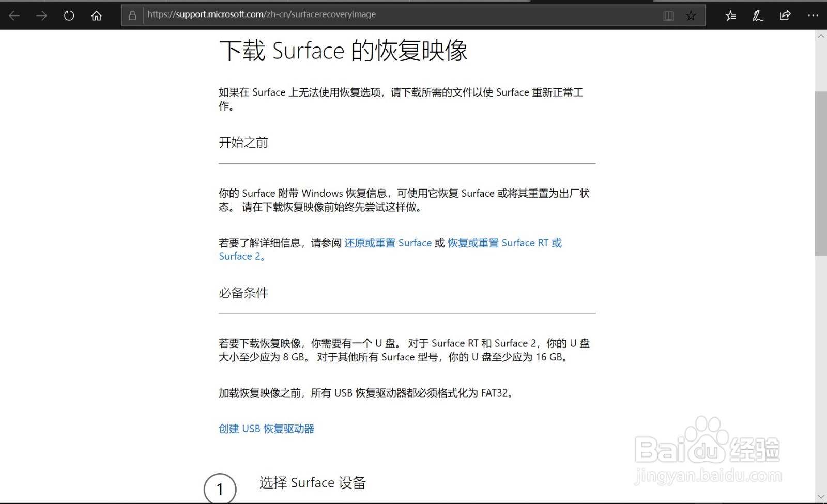This screenshot has height=504, width=827.
Task: Click the Share page icon
Action: tap(785, 15)
